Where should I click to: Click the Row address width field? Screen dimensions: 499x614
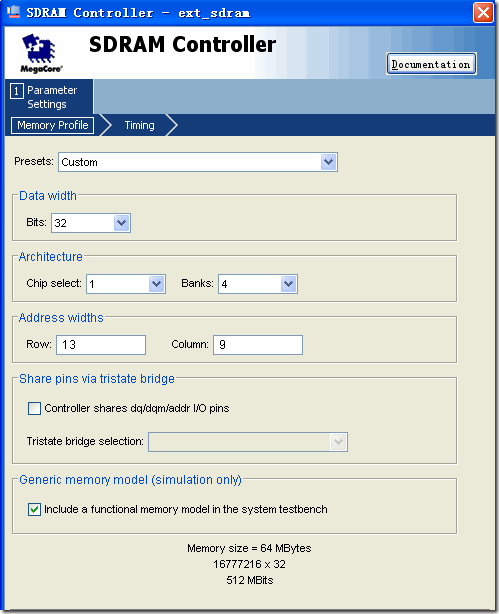pyautogui.click(x=101, y=345)
